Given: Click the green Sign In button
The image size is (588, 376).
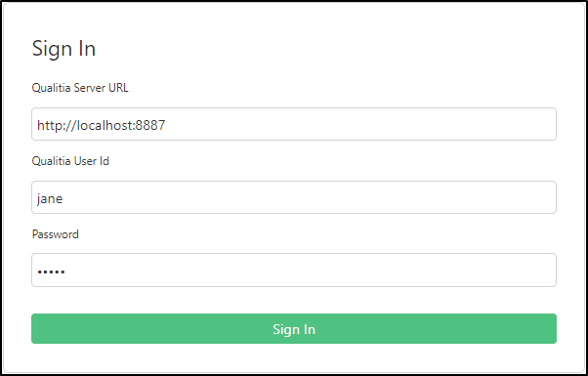Looking at the screenshot, I should click(294, 328).
